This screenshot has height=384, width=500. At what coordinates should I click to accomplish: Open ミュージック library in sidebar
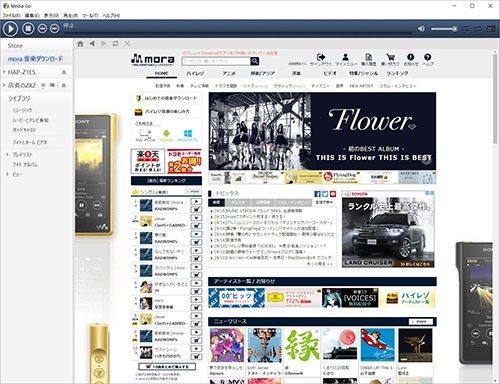23,110
